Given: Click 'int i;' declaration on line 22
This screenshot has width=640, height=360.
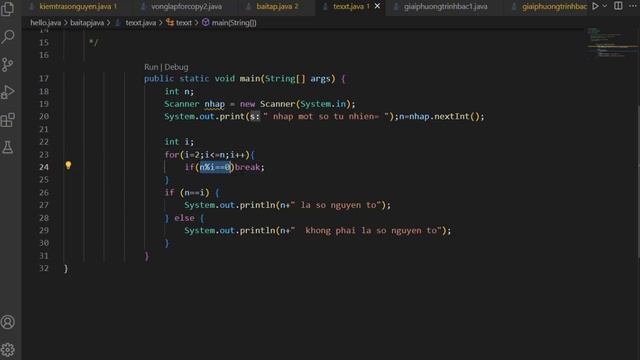Looking at the screenshot, I should pos(179,142).
